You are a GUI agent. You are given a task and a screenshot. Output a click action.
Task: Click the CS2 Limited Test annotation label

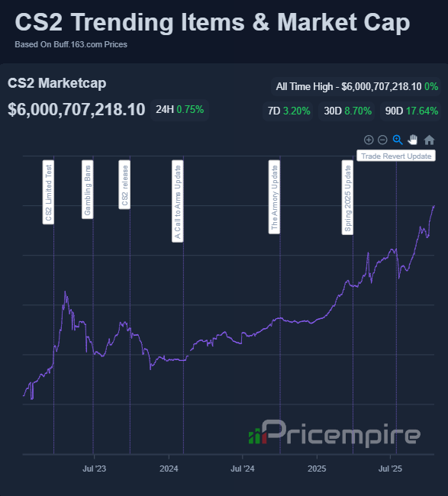48,192
